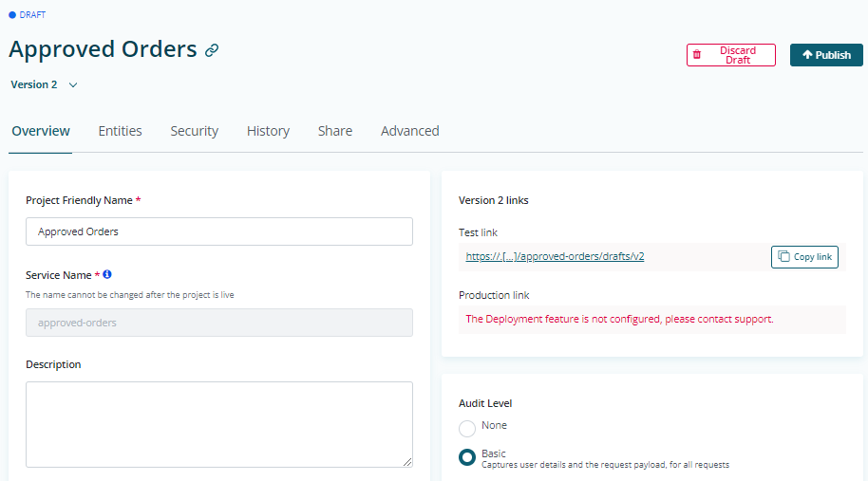Click the link icon beside Approved Orders title

click(212, 50)
